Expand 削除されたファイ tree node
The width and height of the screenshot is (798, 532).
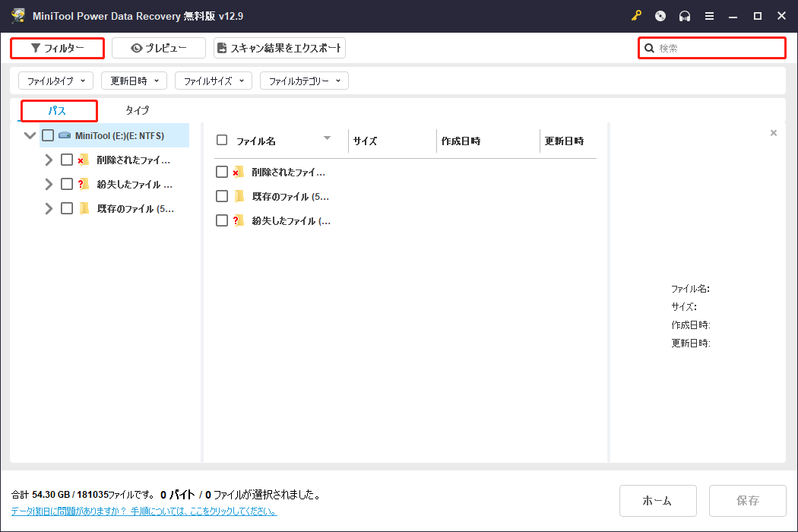coord(49,160)
